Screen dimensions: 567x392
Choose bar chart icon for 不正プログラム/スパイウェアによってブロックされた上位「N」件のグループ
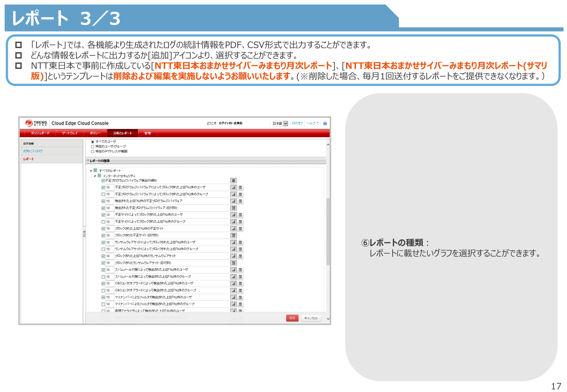(x=233, y=194)
